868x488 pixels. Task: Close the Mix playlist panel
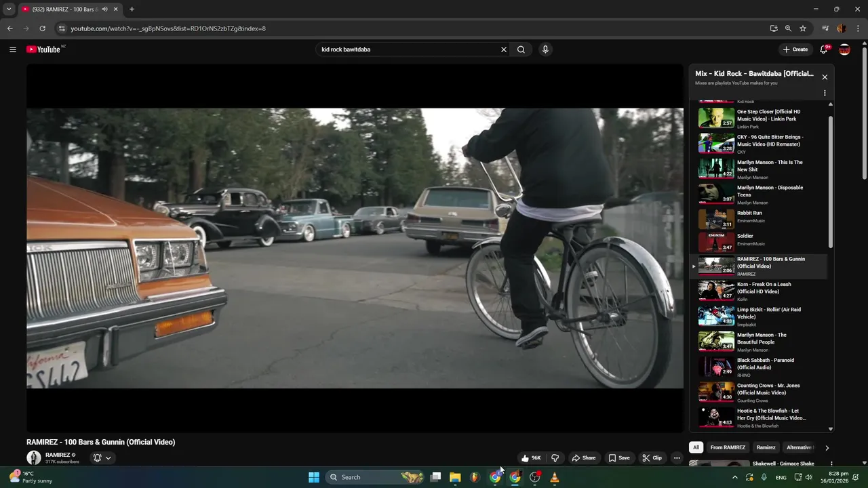click(x=825, y=77)
